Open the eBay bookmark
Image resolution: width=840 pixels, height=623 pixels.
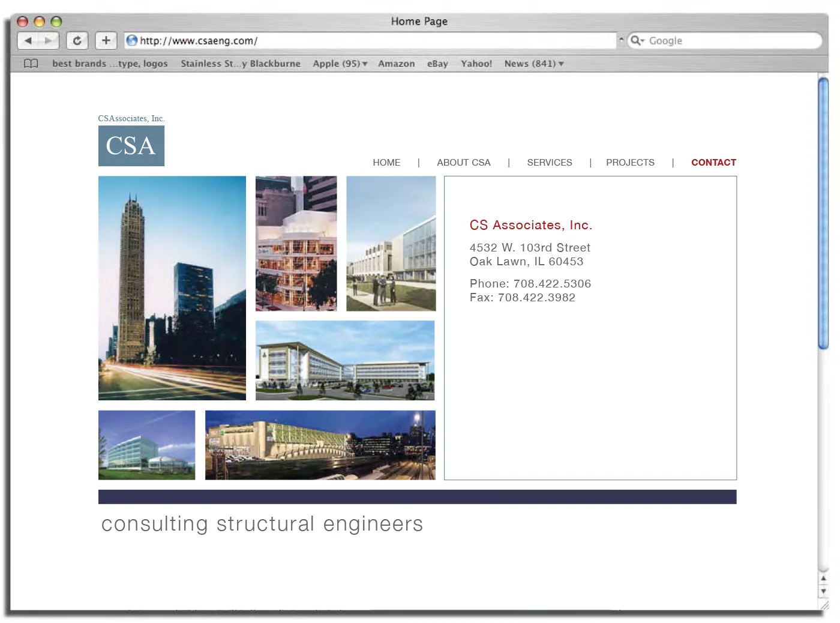(437, 64)
